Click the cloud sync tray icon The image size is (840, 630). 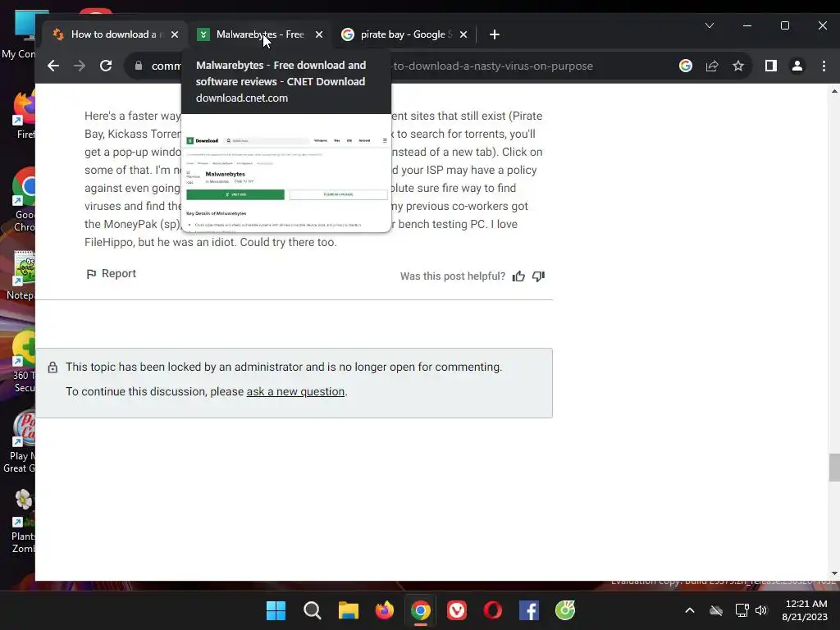coord(716,610)
